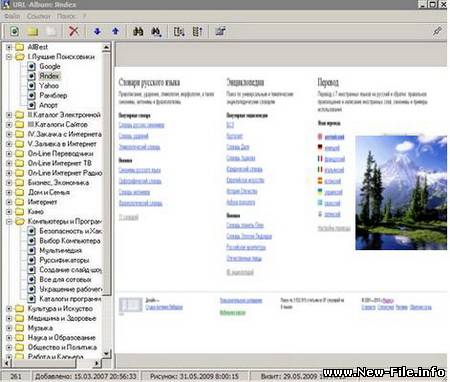Screen dimensions: 450x382
Task: Collapse the Компьютеры и Программы folder
Action: (x=9, y=221)
